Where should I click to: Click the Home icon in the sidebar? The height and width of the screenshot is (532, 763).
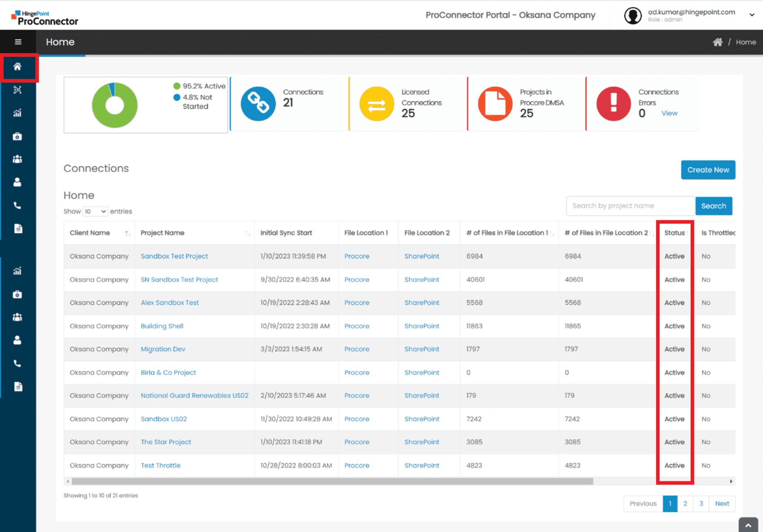coord(18,66)
